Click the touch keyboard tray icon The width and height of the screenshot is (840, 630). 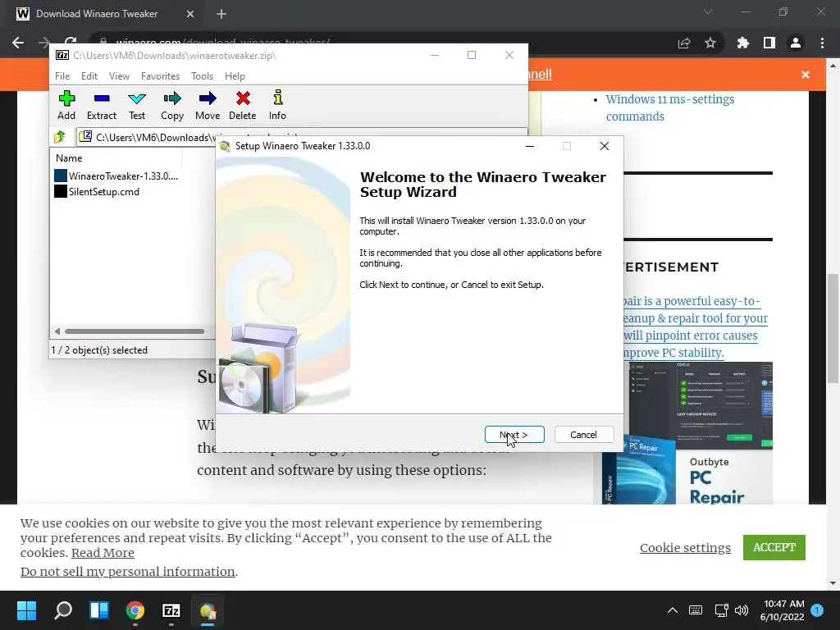click(696, 610)
